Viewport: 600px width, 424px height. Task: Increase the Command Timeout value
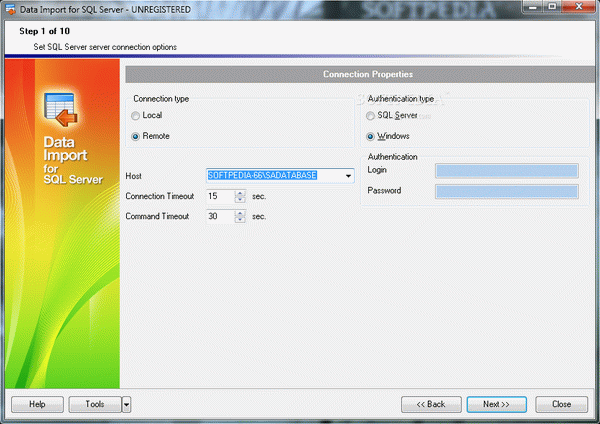[240, 214]
